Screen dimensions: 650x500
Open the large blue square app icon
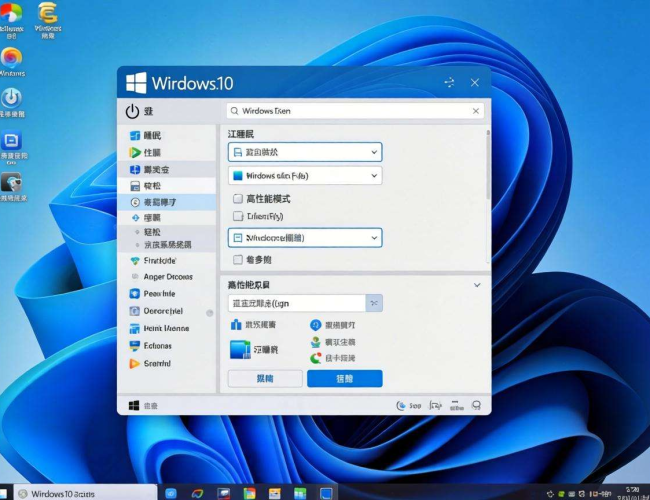(x=240, y=350)
